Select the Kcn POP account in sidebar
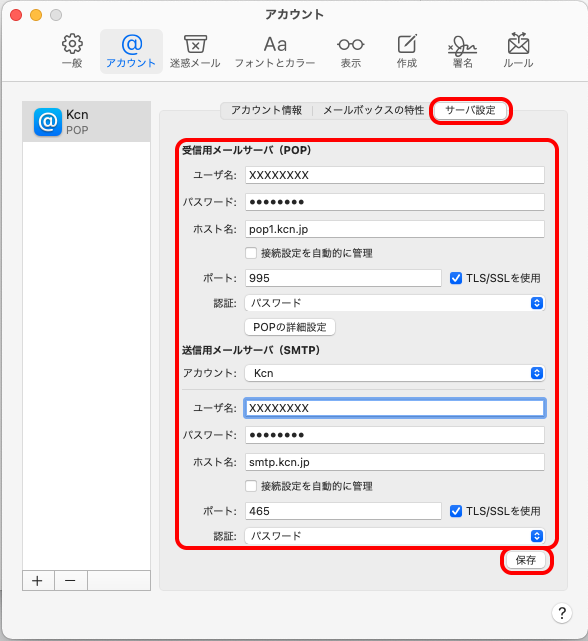This screenshot has height=641, width=588. point(87,122)
